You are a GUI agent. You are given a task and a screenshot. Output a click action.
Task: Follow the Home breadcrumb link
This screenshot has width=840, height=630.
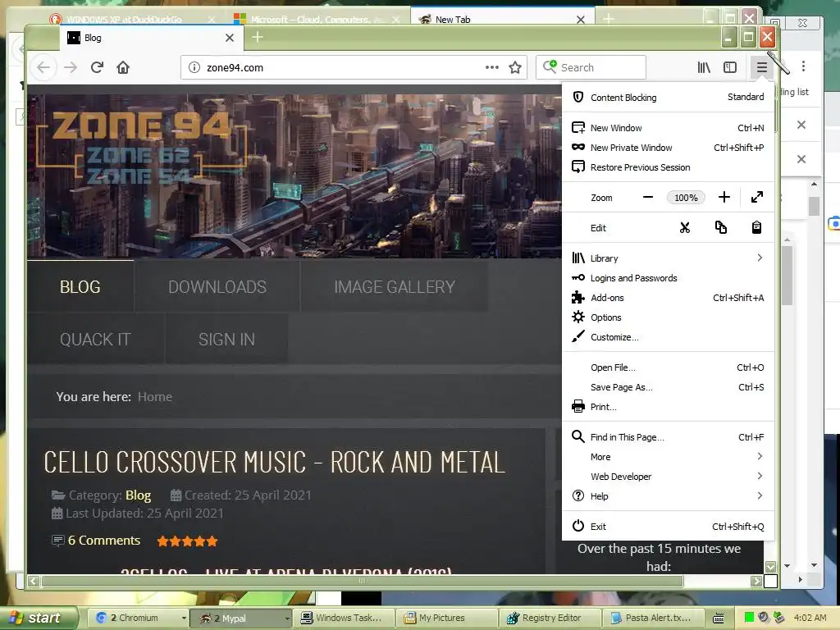point(155,397)
